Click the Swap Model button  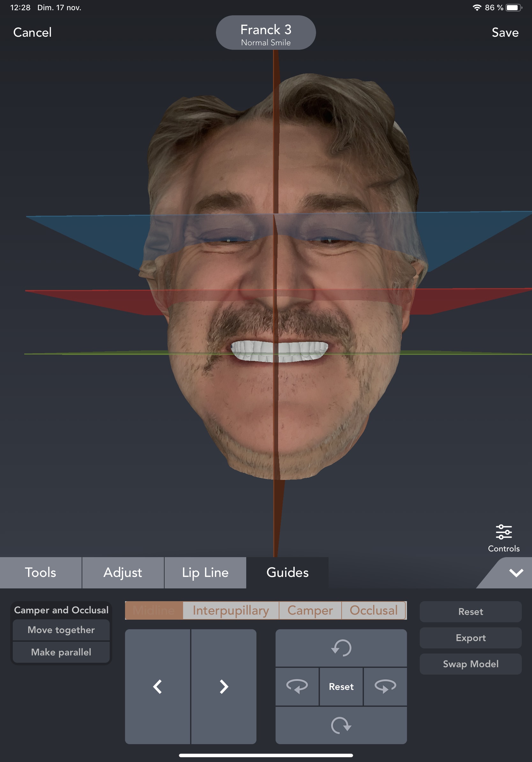[470, 664]
